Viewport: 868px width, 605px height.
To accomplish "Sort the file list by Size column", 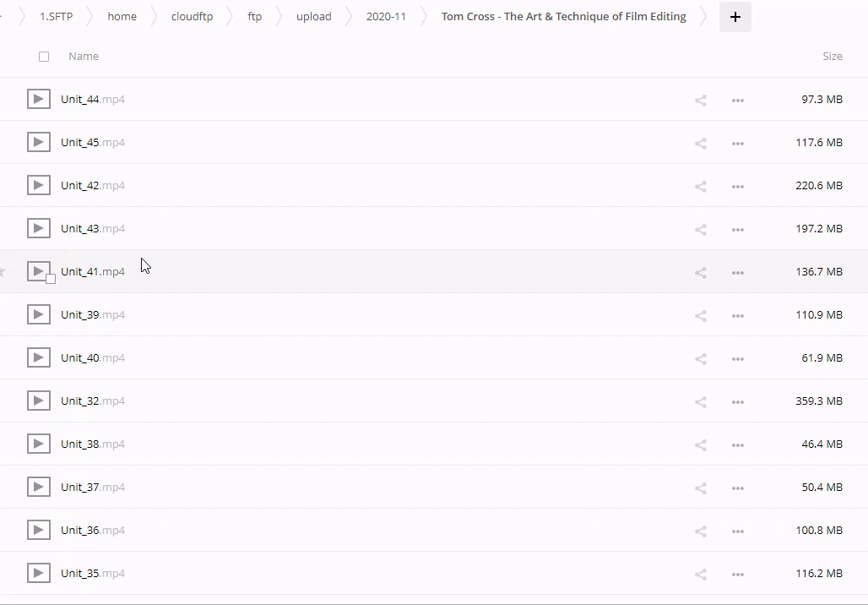I will pos(832,57).
